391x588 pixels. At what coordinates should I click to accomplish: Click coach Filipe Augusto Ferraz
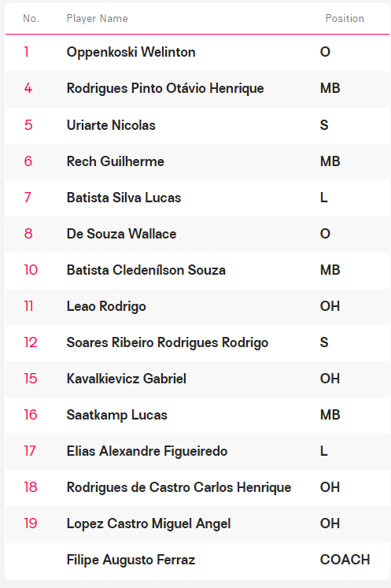[131, 560]
